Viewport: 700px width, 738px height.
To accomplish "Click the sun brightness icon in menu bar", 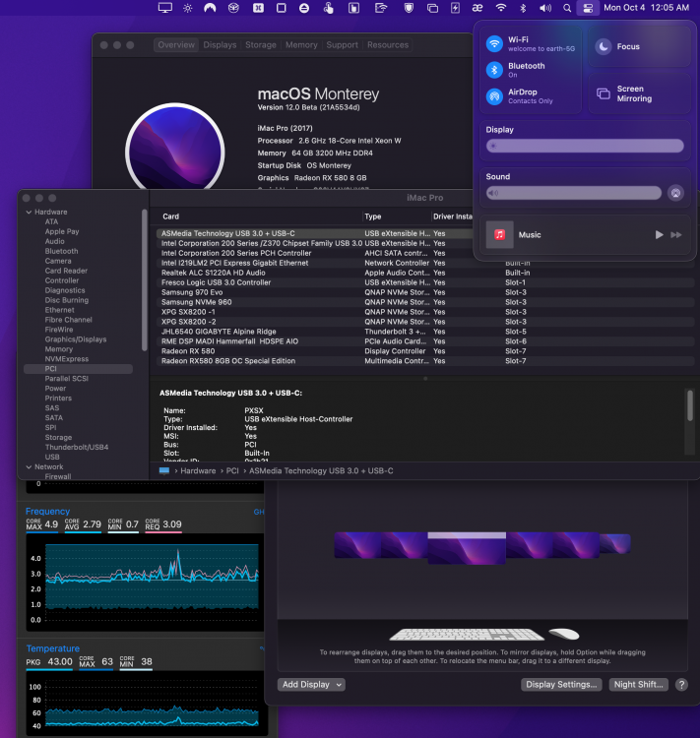I will [x=187, y=8].
